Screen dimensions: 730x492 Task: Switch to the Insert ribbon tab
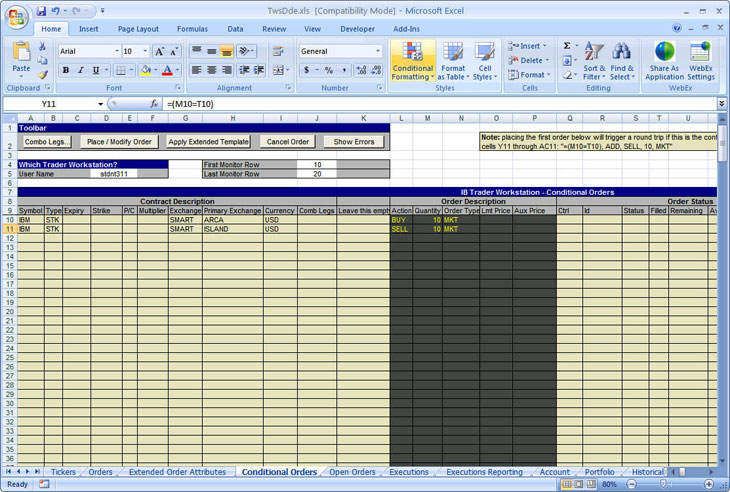(x=88, y=29)
